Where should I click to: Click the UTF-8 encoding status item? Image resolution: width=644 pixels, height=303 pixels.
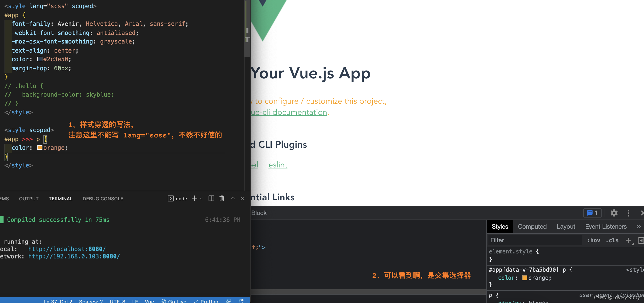pyautogui.click(x=117, y=301)
